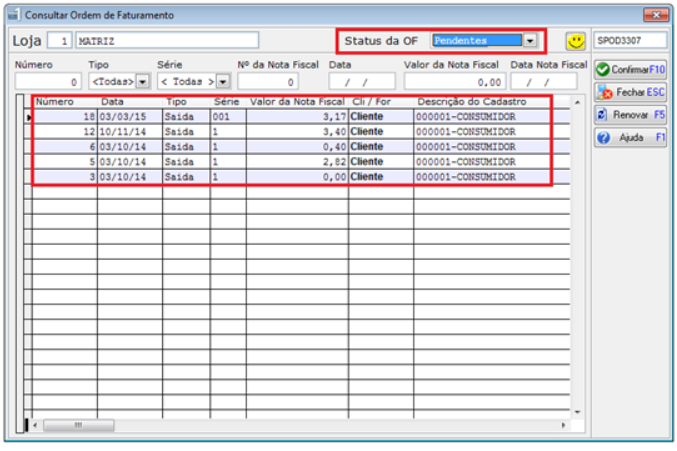Image resolution: width=677 pixels, height=451 pixels.
Task: Click the Loja number field
Action: pyautogui.click(x=59, y=41)
